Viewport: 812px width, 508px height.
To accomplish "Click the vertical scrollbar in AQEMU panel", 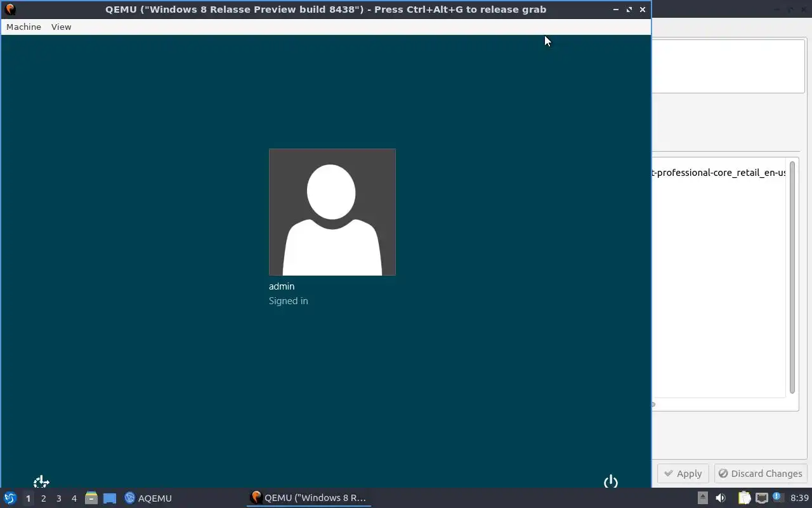I will coord(792,277).
